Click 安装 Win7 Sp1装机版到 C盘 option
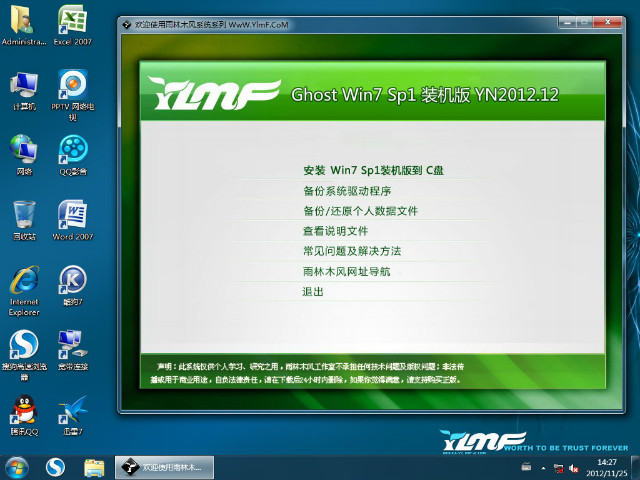Image resolution: width=640 pixels, height=480 pixels. tap(373, 170)
